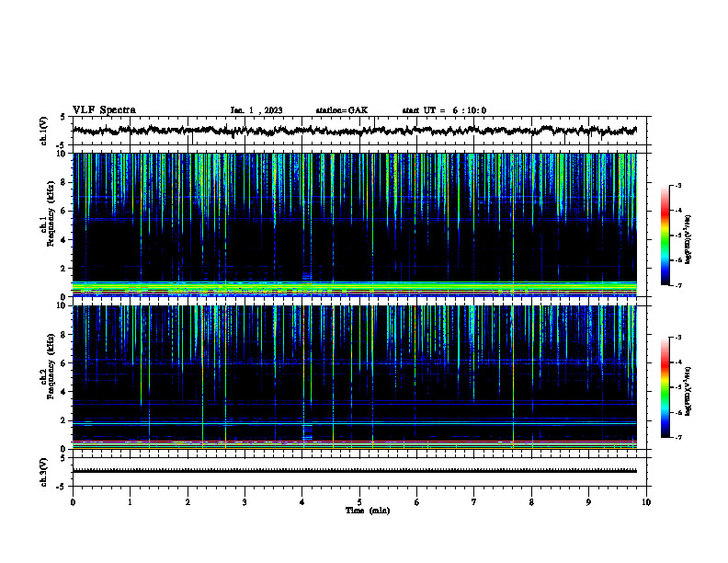Click the ch.1 color scale bar
The height and width of the screenshot is (563, 728).
[665, 236]
